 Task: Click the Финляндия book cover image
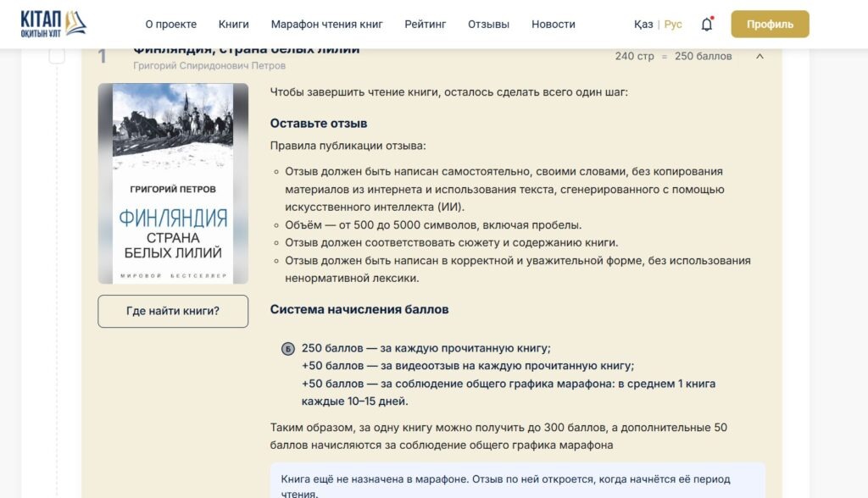coord(173,183)
